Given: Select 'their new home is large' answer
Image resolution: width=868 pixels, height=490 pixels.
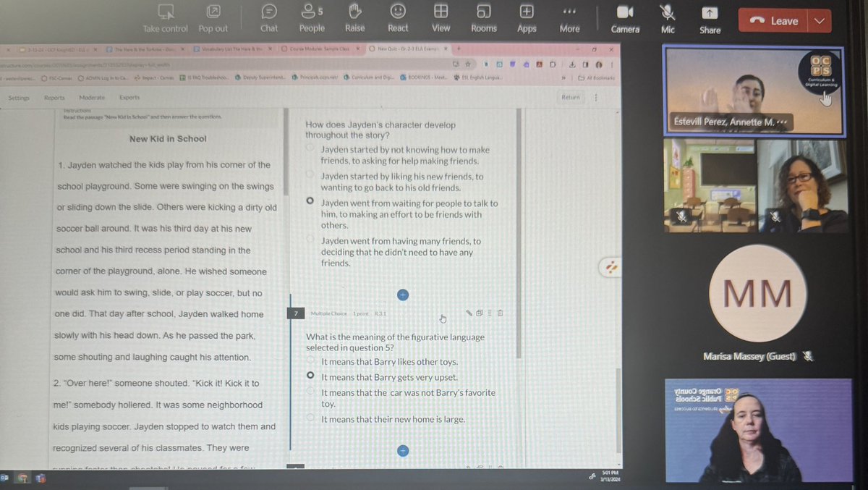Looking at the screenshot, I should coord(310,418).
